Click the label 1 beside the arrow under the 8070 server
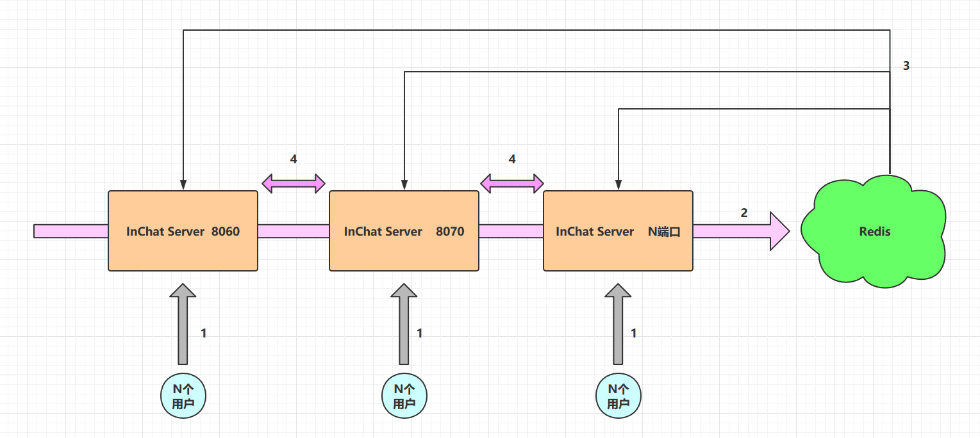980x438 pixels. (420, 333)
